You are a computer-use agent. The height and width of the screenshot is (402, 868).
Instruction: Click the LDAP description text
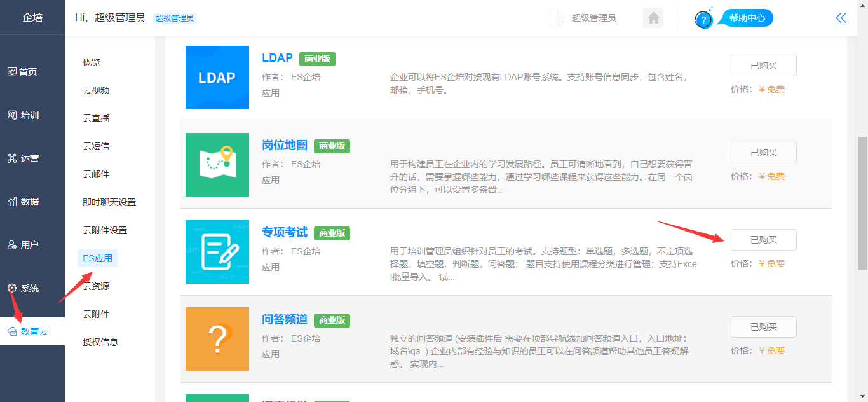click(539, 83)
